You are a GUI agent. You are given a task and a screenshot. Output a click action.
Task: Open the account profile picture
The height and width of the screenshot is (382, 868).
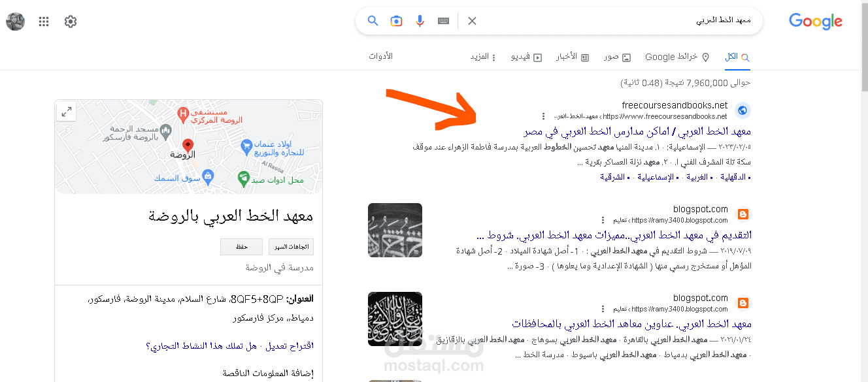point(16,22)
